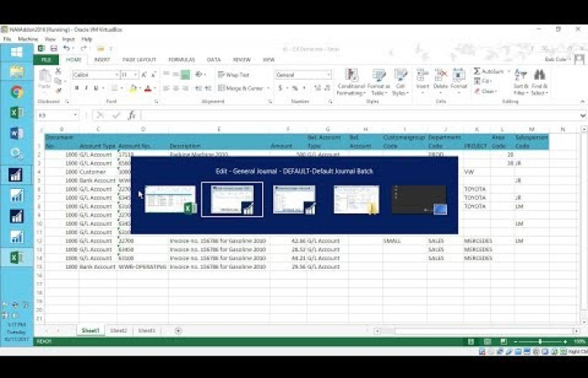Open Word from the Windows taskbar
Screen dimensions: 588x378
[17, 133]
